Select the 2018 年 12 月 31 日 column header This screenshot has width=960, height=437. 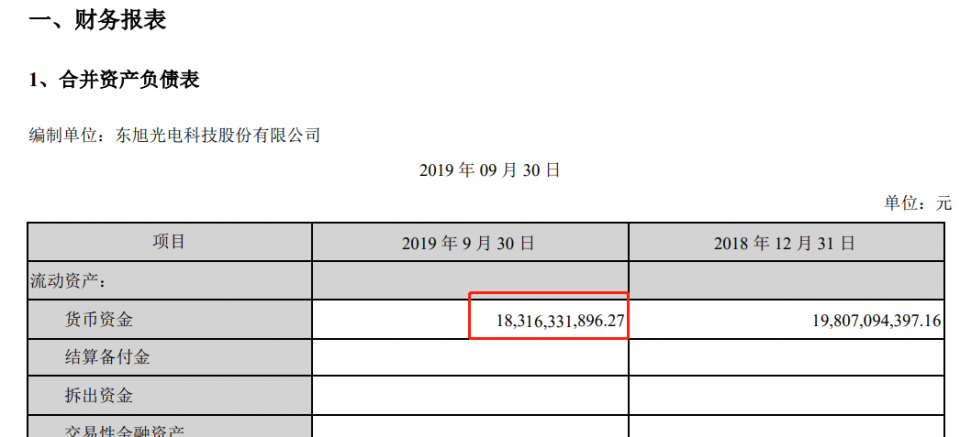point(785,243)
